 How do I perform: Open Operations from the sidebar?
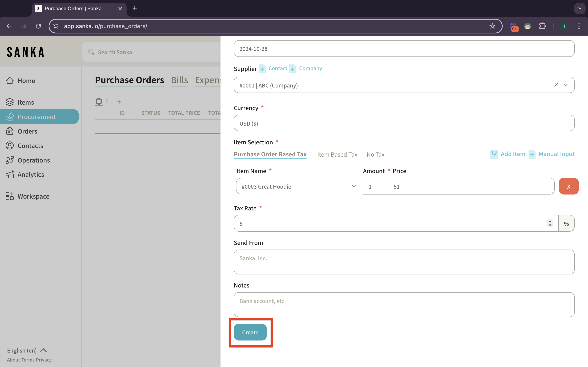click(33, 160)
